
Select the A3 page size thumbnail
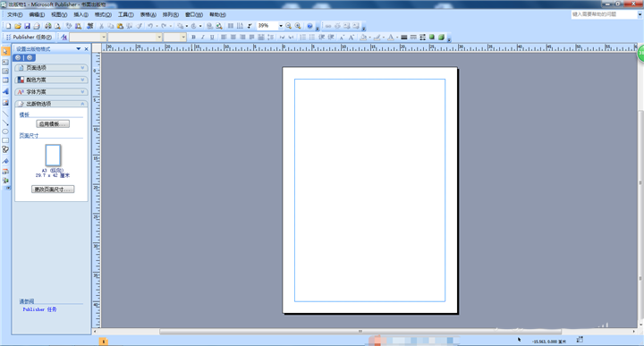[x=53, y=156]
